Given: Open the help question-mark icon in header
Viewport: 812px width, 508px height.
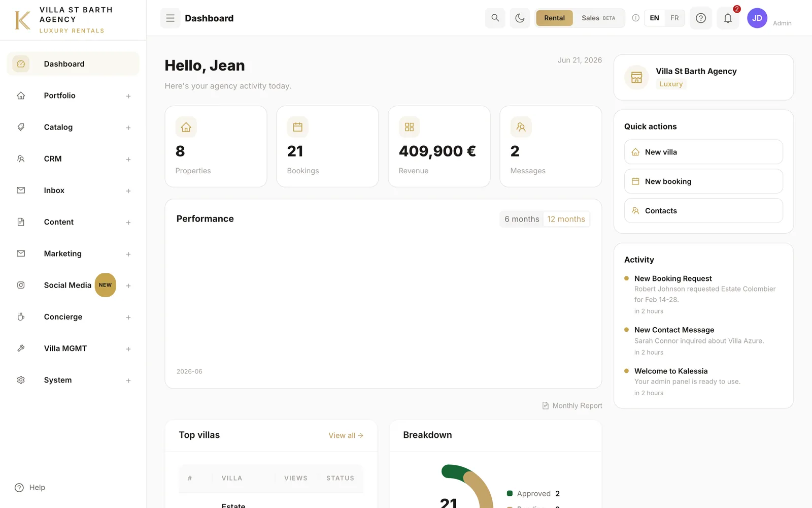Looking at the screenshot, I should (701, 18).
